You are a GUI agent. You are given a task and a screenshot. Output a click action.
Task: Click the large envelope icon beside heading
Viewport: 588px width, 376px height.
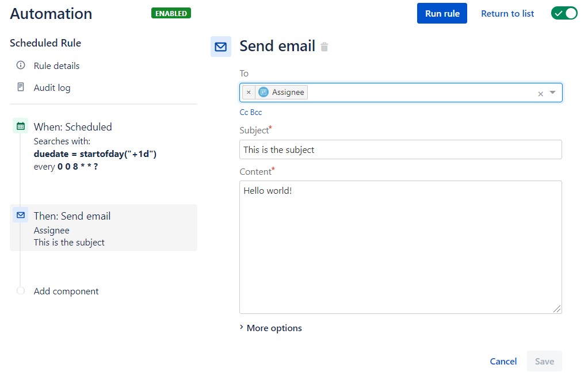click(x=220, y=47)
